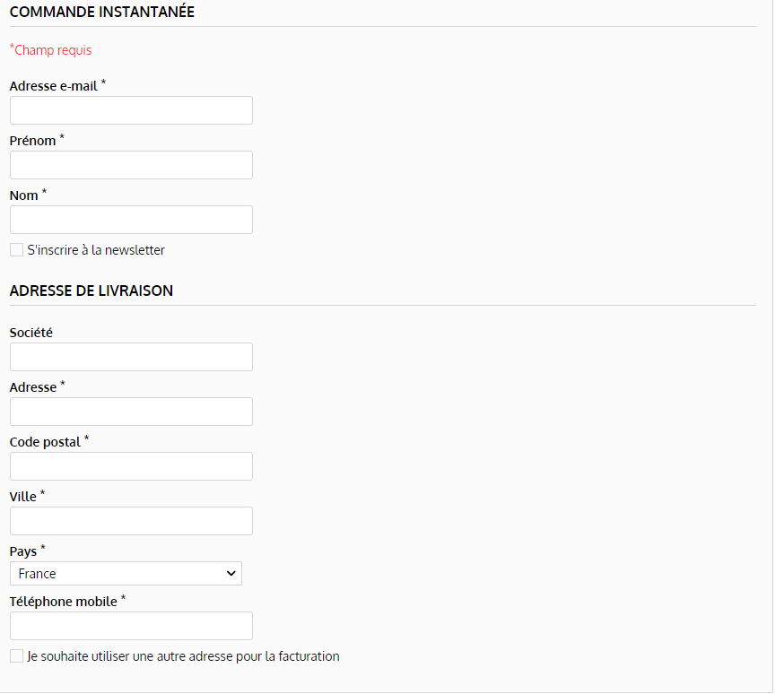Focus the Adresse text input
The height and width of the screenshot is (694, 784).
tap(131, 412)
